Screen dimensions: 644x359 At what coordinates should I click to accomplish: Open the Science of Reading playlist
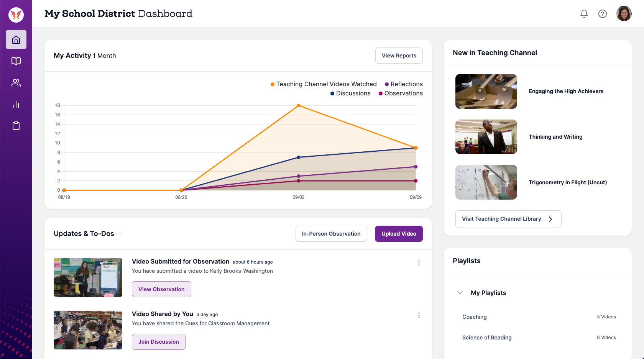tap(486, 338)
